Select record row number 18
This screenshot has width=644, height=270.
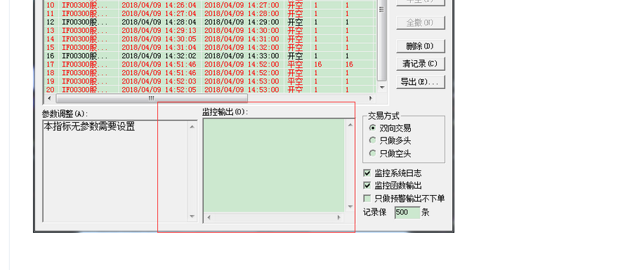click(209, 73)
